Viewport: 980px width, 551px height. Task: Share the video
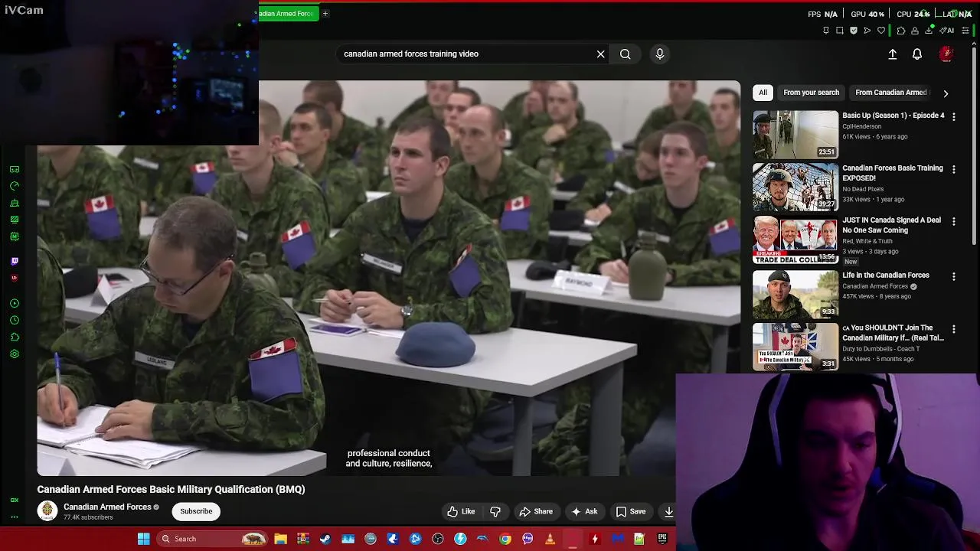coord(536,511)
